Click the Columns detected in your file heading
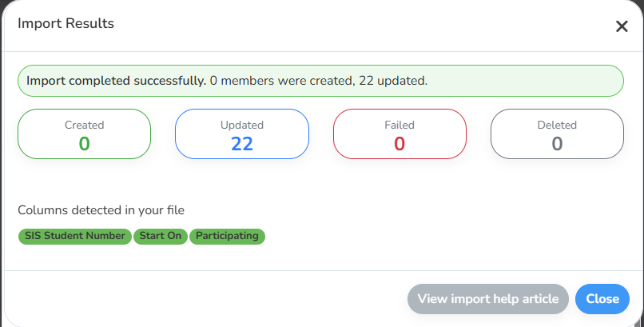Screen dimensions: 644x327 101,210
